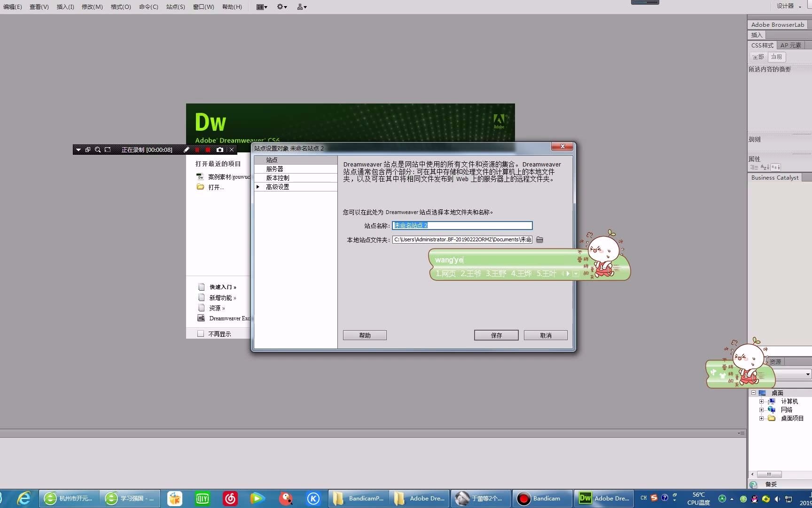Open the site management icon dropdown
Viewport: 812px width, 508px height.
click(x=302, y=7)
